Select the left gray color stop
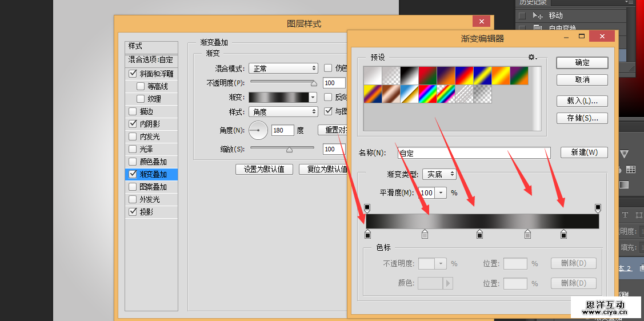The image size is (644, 321). (x=425, y=234)
